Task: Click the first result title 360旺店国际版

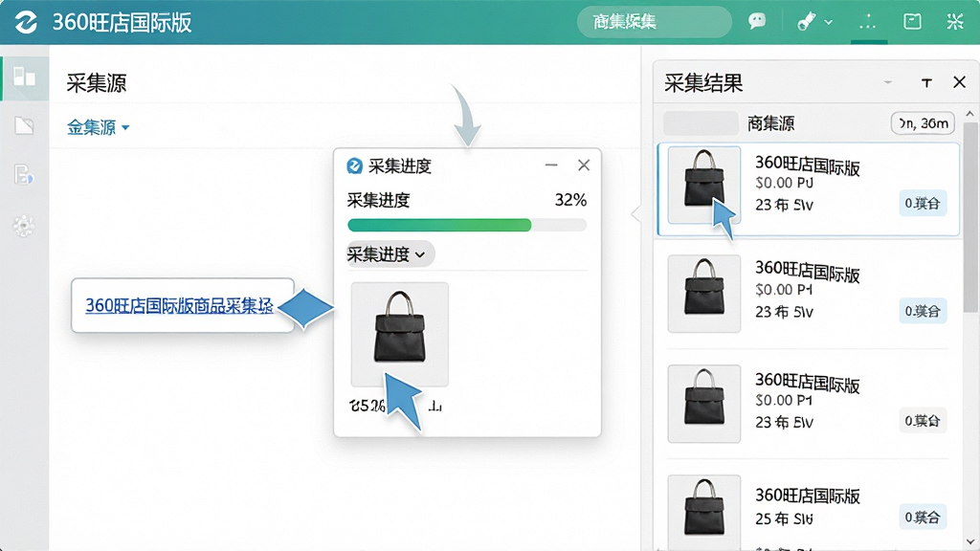Action: point(808,165)
